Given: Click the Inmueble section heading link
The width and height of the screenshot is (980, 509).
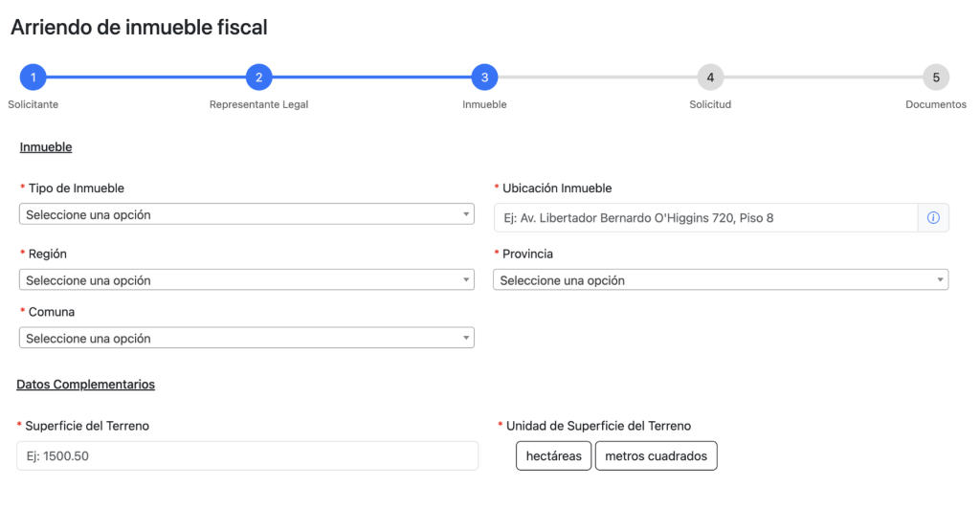Looking at the screenshot, I should point(46,147).
